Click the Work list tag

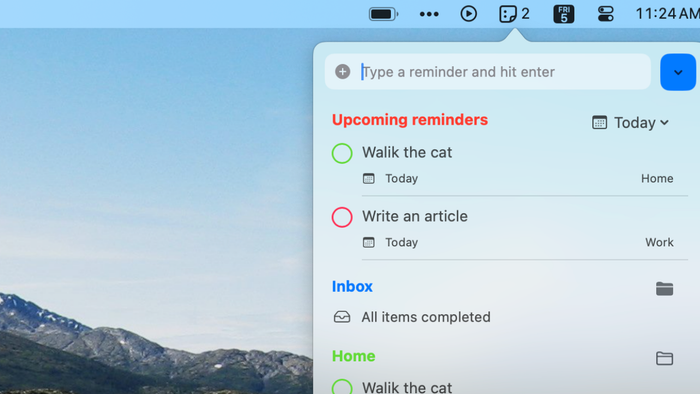point(659,242)
